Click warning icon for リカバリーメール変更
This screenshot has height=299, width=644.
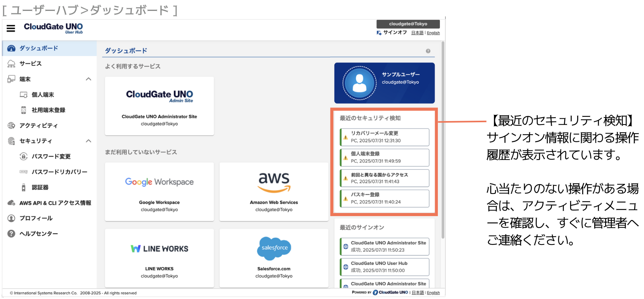[345, 137]
